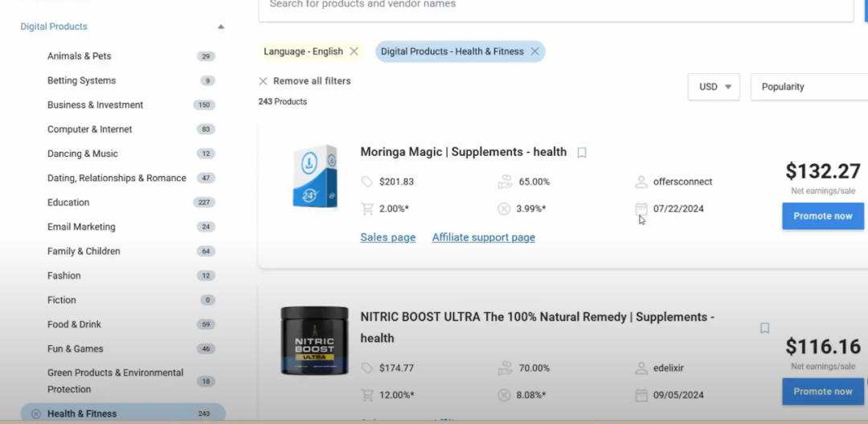Viewport: 868px width, 424px height.
Task: Bookmark the Moringa Magic product
Action: click(582, 153)
